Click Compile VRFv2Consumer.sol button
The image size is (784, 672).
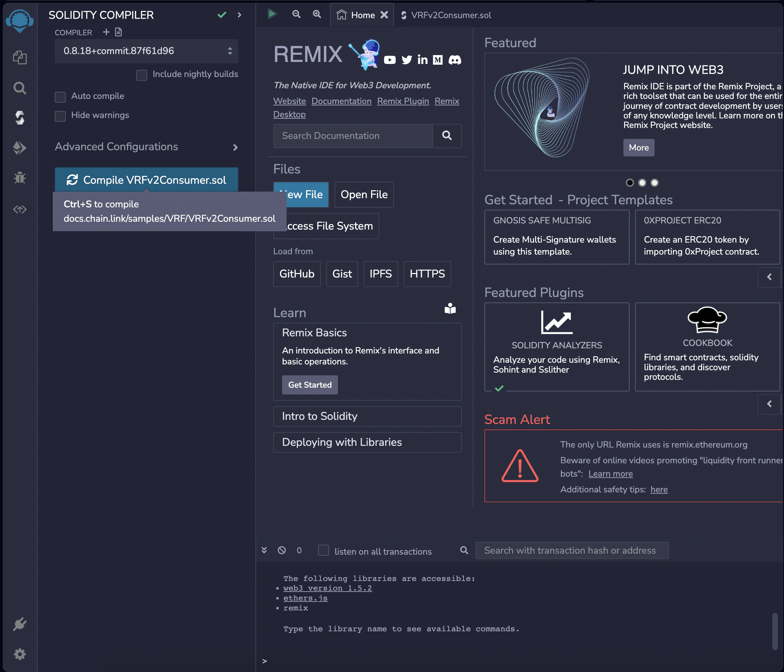[x=146, y=180]
